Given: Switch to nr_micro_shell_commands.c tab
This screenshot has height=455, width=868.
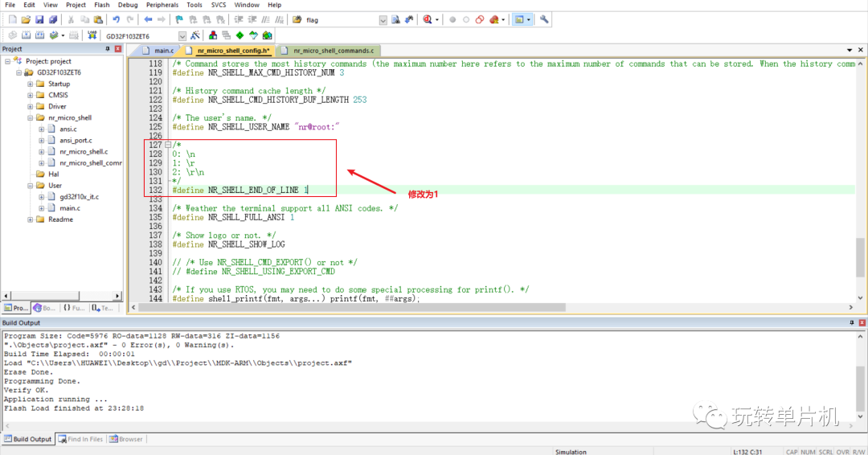Looking at the screenshot, I should pos(330,51).
